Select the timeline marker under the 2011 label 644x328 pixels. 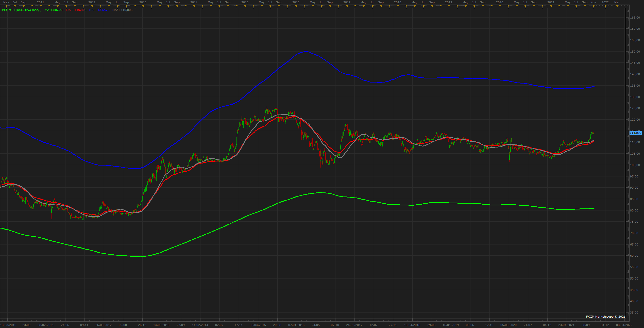[x=41, y=6]
